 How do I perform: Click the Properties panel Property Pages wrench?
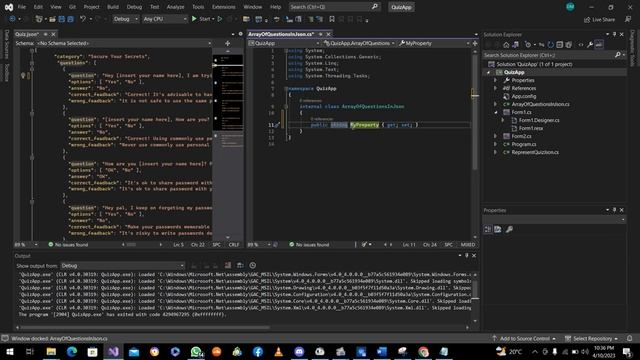(x=509, y=229)
